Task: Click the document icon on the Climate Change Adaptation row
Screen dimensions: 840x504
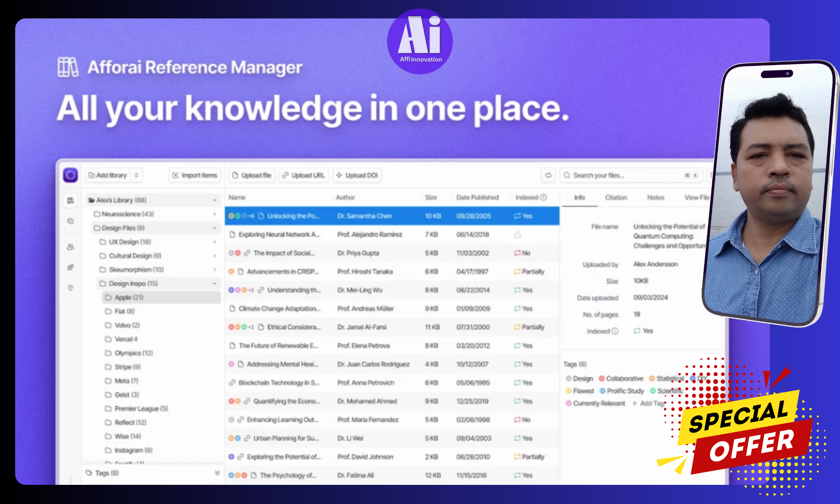Action: point(232,309)
